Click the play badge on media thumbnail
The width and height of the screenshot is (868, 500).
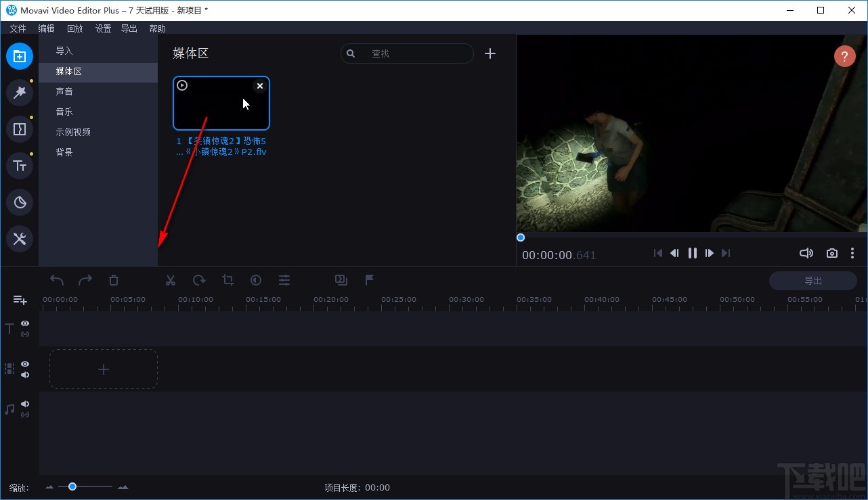tap(182, 85)
